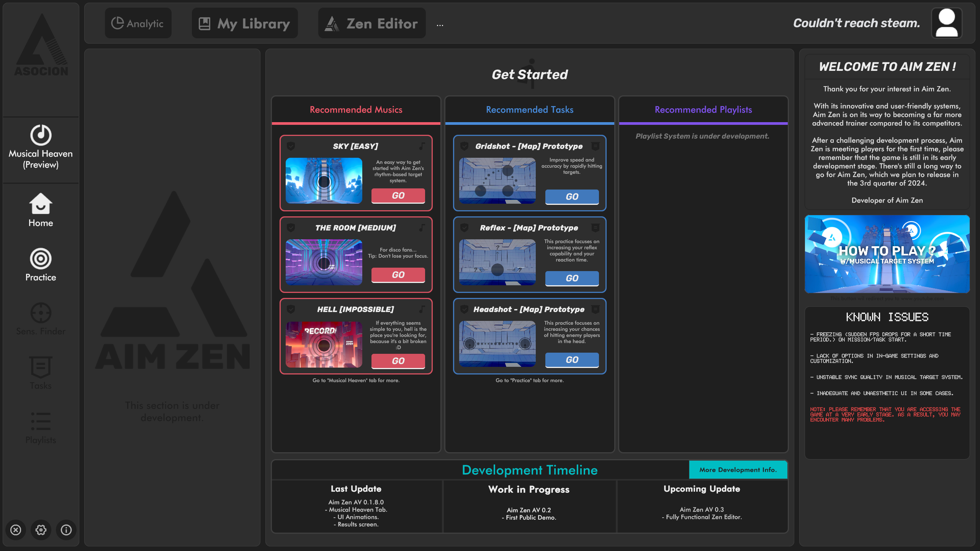Click the More Development Info button
The image size is (980, 551).
tap(738, 469)
